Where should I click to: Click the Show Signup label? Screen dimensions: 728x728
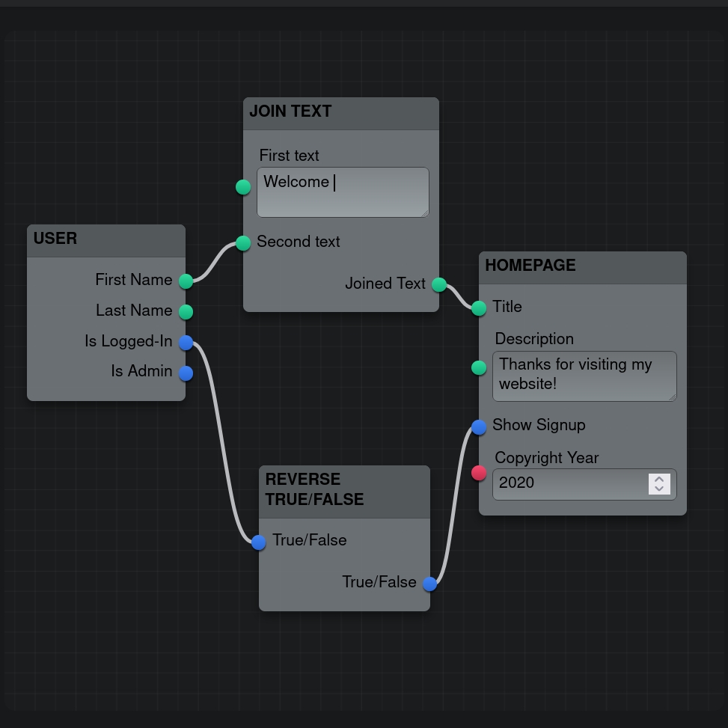tap(539, 425)
